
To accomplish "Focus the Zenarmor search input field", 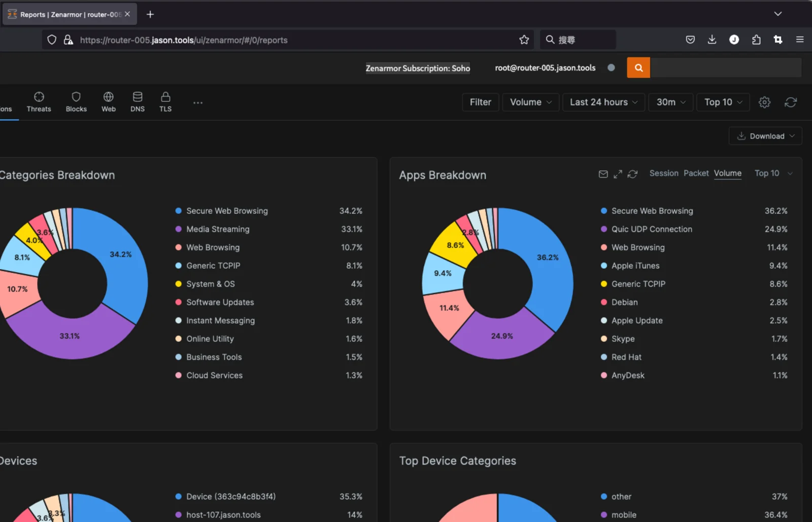I will click(726, 68).
